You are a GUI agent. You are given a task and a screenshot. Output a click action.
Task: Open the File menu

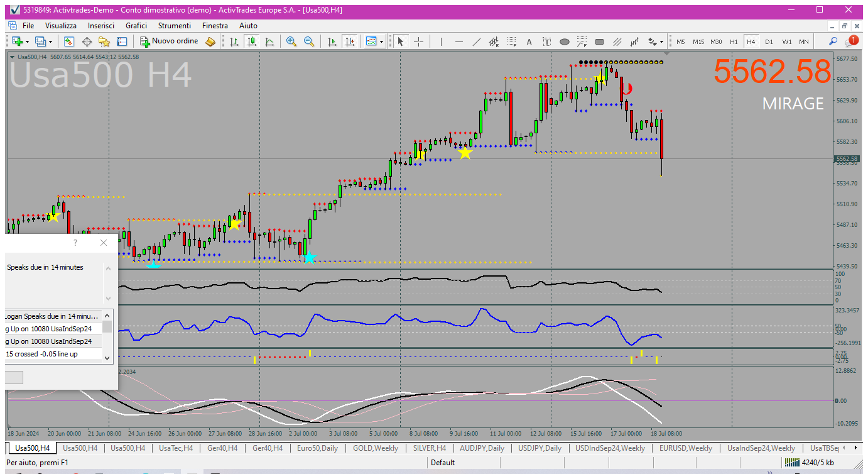coord(28,26)
